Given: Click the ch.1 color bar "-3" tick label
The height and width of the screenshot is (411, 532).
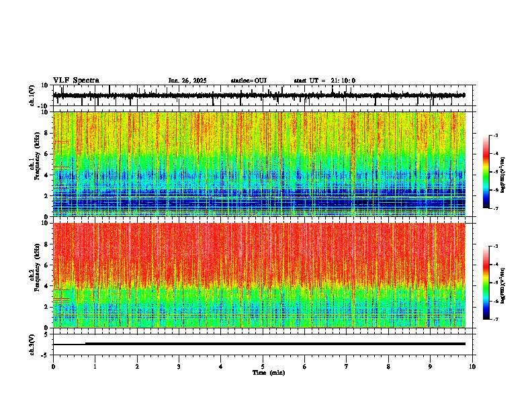Looking at the screenshot, I should coord(495,136).
